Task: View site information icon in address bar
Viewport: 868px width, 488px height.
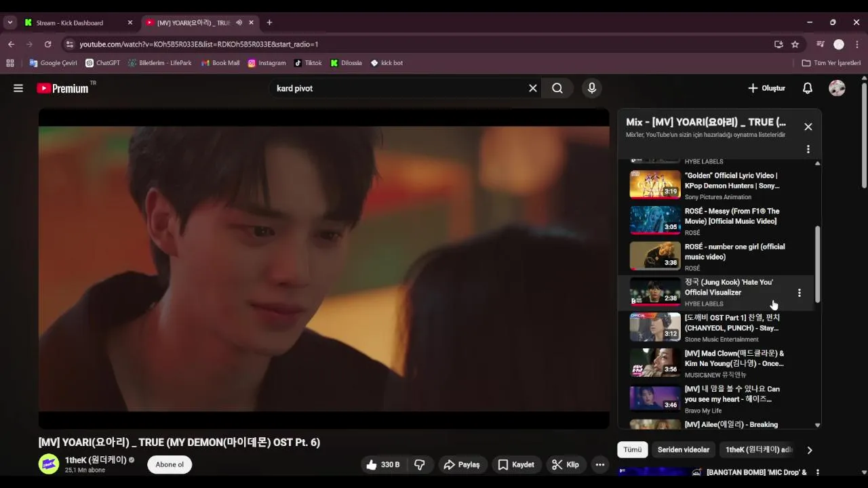Action: coord(69,44)
